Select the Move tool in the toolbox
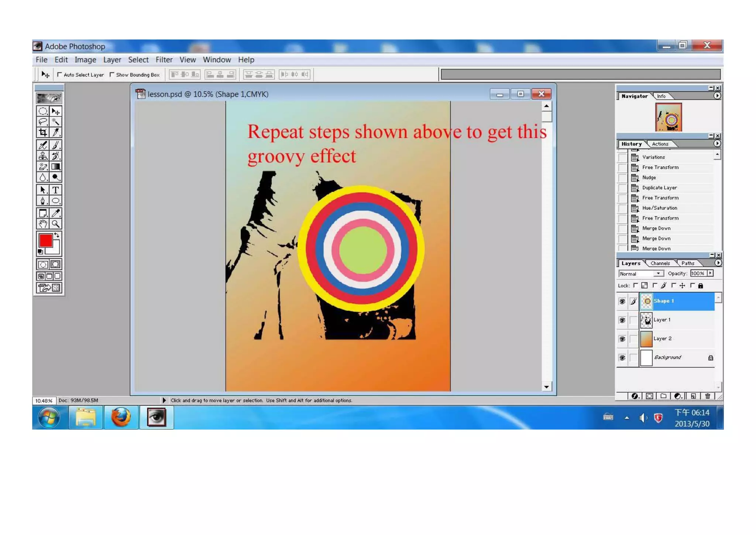Image resolution: width=756 pixels, height=535 pixels. [x=56, y=111]
